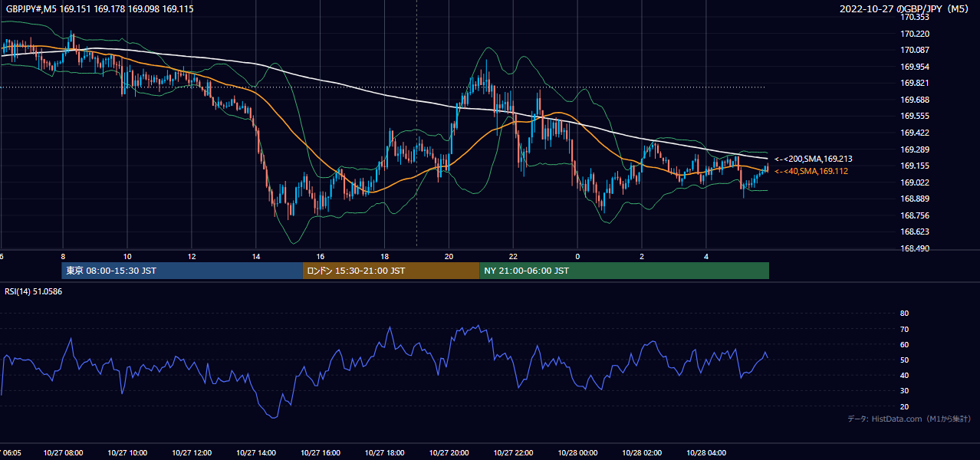This screenshot has height=460, width=980.
Task: Click the RSI(14) 51.0586 indicator label
Action: [x=33, y=291]
